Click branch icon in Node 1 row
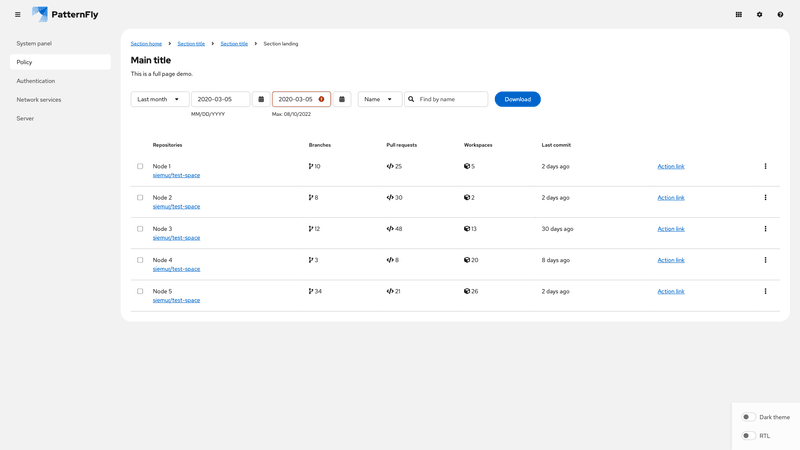This screenshot has height=450, width=800. (x=311, y=166)
